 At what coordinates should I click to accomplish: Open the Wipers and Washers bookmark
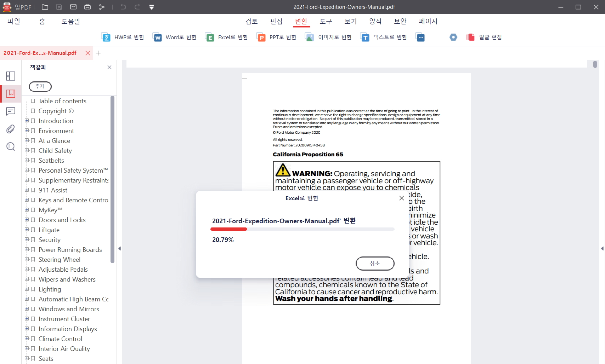tap(67, 279)
